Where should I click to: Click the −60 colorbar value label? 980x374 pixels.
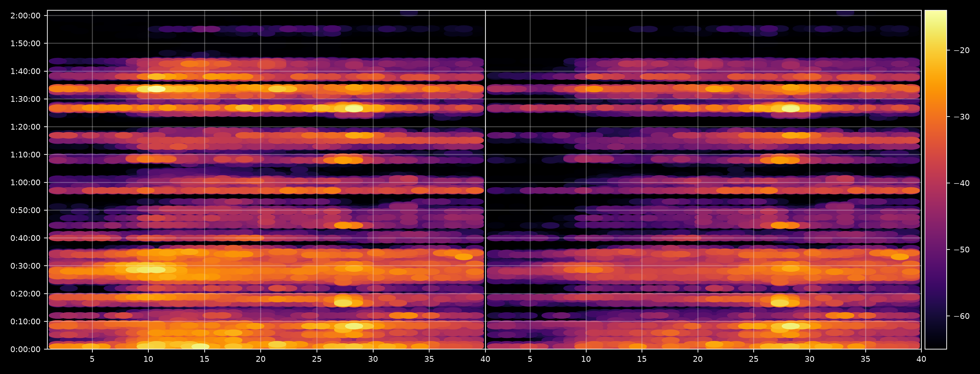tap(962, 316)
